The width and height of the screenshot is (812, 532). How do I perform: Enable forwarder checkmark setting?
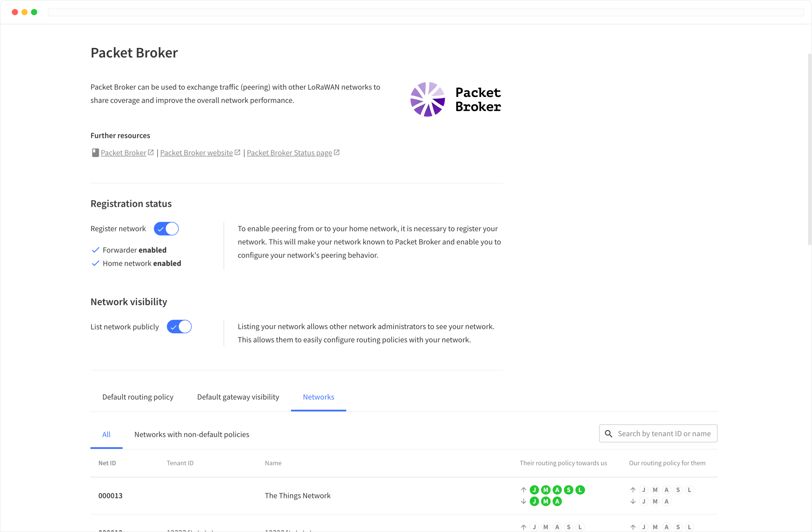click(x=94, y=249)
